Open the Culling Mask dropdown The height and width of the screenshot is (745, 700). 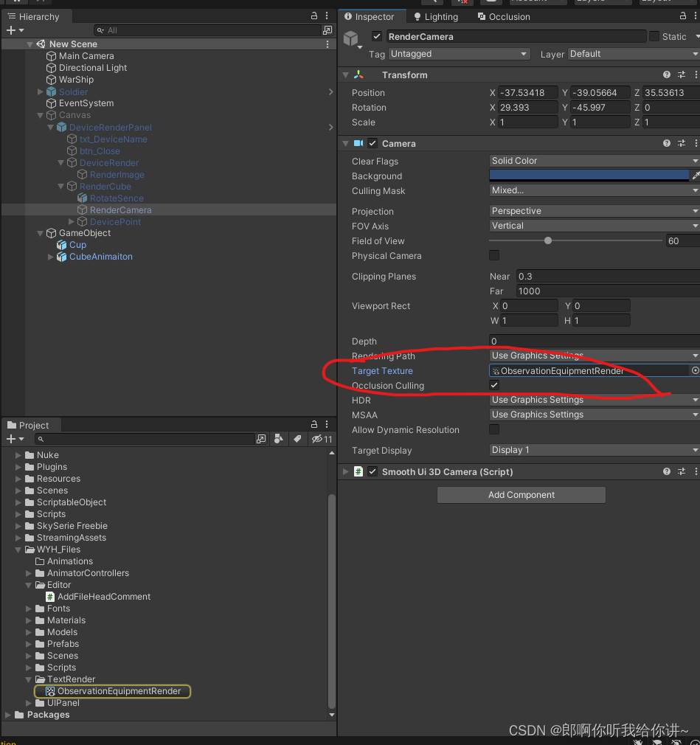point(595,190)
